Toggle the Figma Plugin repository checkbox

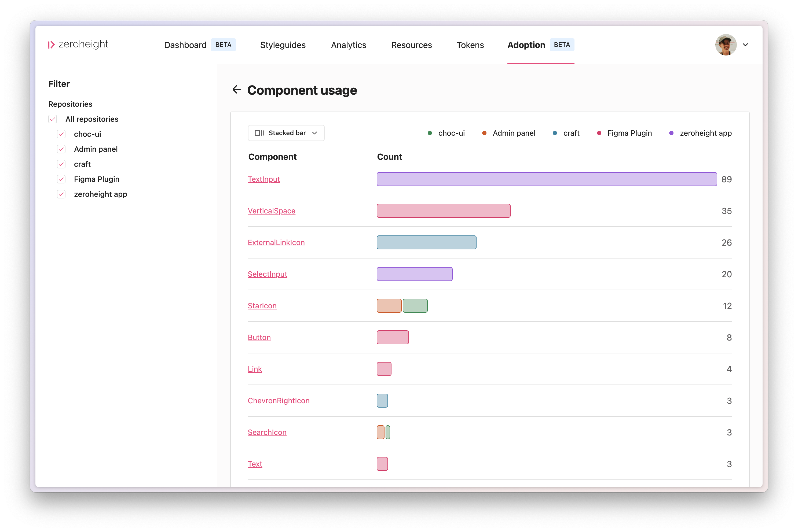pos(61,179)
